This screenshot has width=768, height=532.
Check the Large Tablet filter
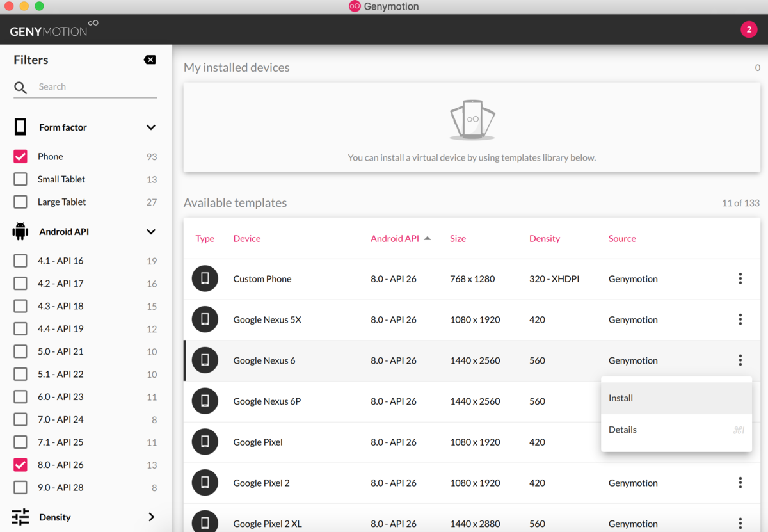coord(20,202)
